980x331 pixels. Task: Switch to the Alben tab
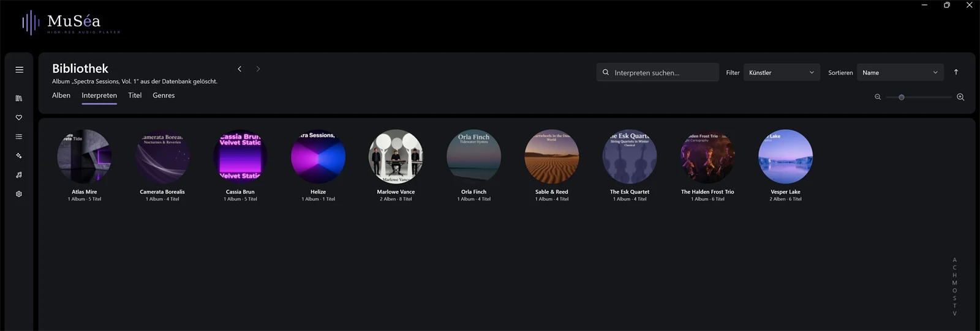[x=61, y=95]
